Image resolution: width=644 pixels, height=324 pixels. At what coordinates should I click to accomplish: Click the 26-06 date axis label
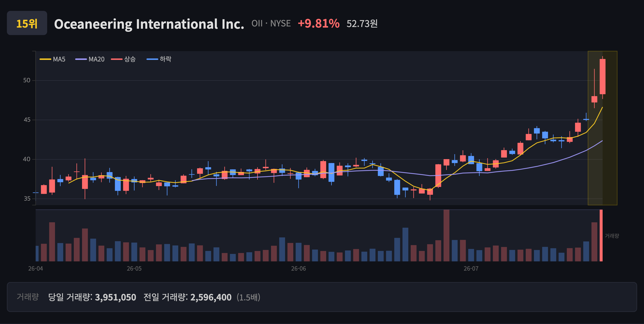tap(298, 268)
